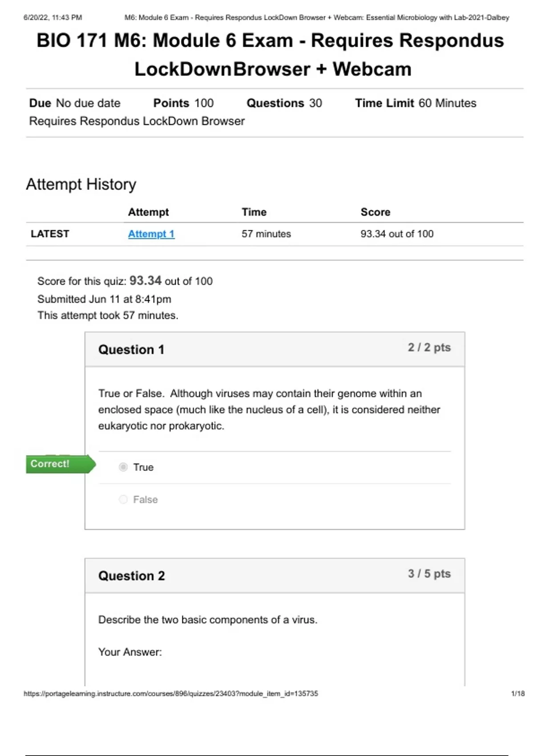The height and width of the screenshot is (756, 534).
Task: Click the 3 / 5 pts score label
Action: [429, 574]
